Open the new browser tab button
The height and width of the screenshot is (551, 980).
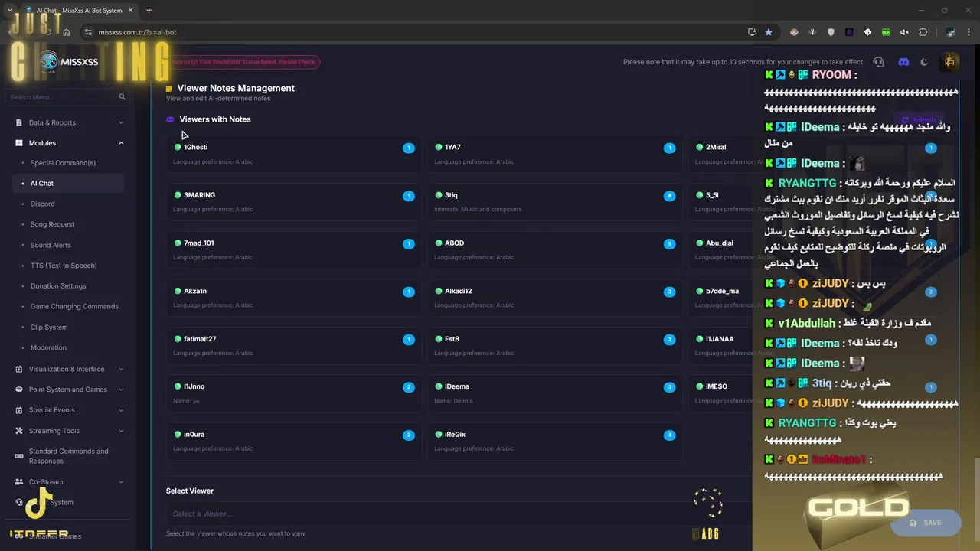149,11
